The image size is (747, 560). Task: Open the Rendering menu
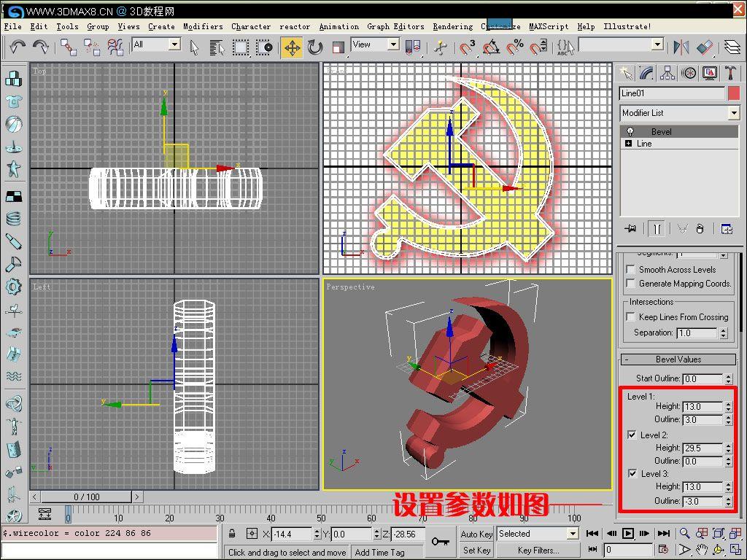(452, 27)
